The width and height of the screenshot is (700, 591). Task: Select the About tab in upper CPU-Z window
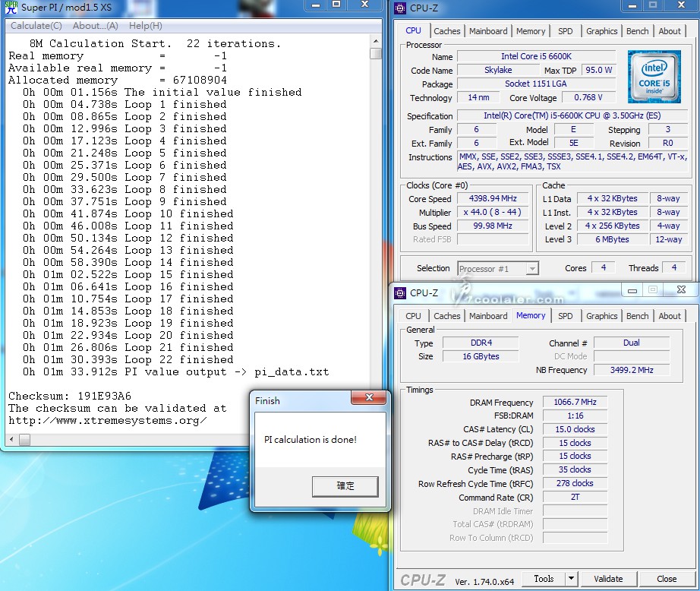pyautogui.click(x=670, y=31)
